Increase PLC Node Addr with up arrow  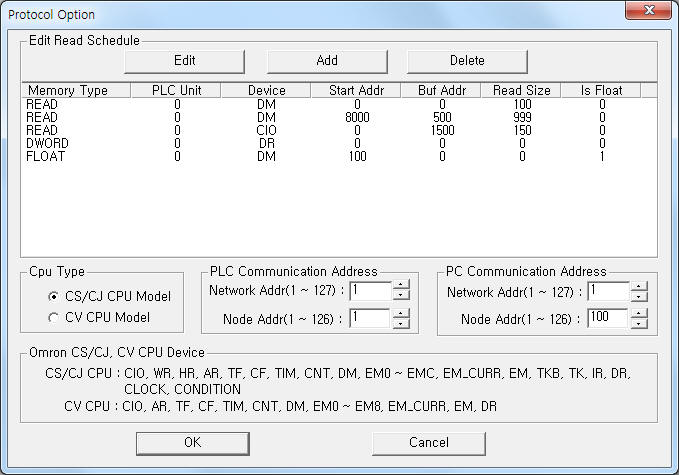401,313
